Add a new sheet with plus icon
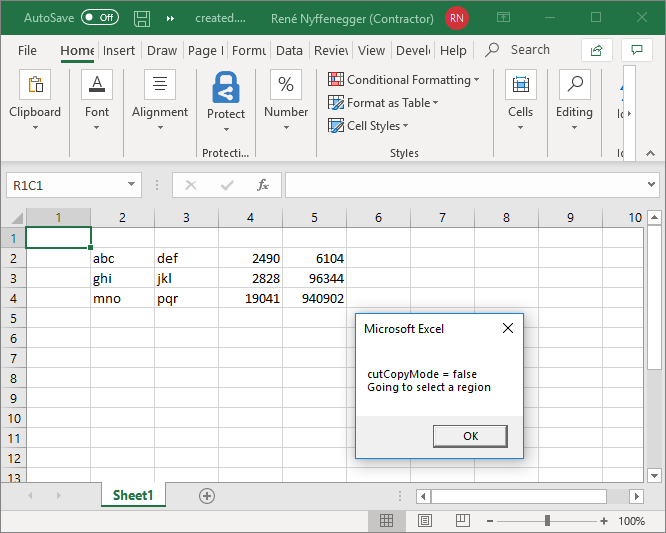 point(207,495)
